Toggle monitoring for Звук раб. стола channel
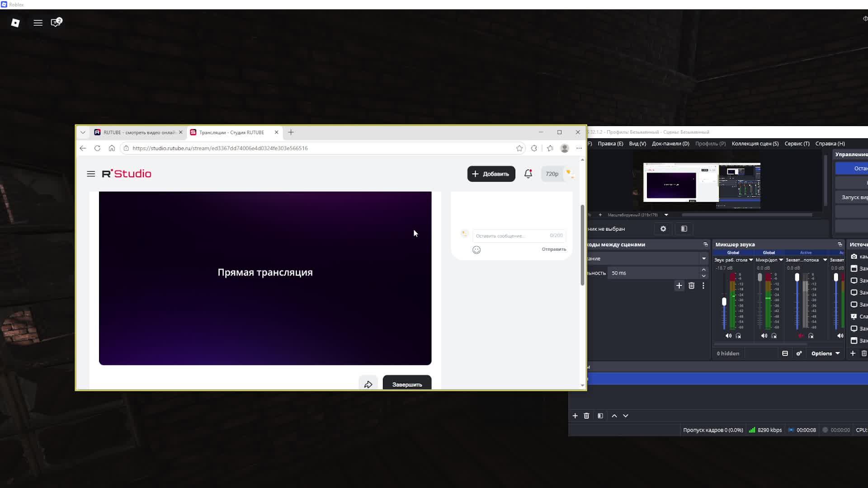This screenshot has width=868, height=488. pyautogui.click(x=738, y=336)
